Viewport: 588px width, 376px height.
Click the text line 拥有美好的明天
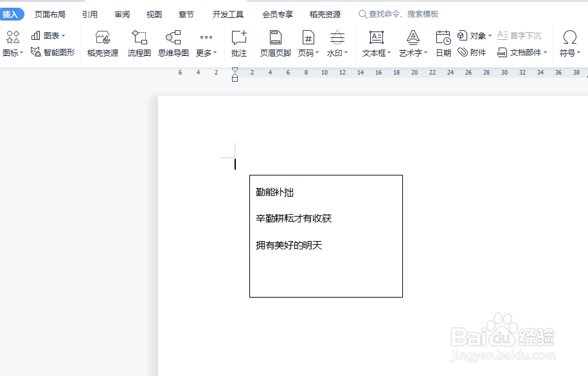point(289,246)
